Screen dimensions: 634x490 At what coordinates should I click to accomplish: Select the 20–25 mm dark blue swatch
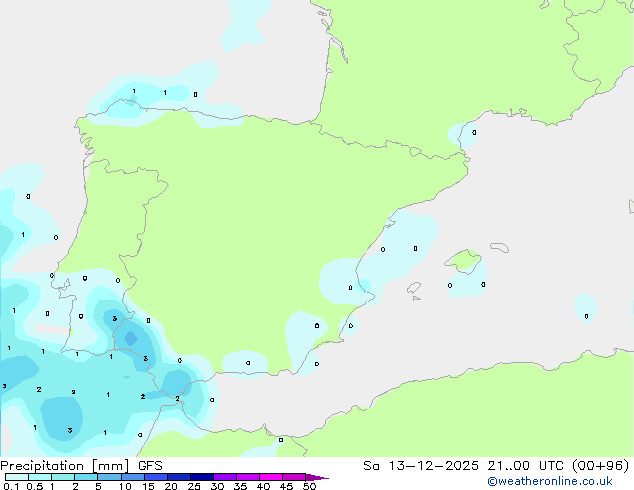178,477
